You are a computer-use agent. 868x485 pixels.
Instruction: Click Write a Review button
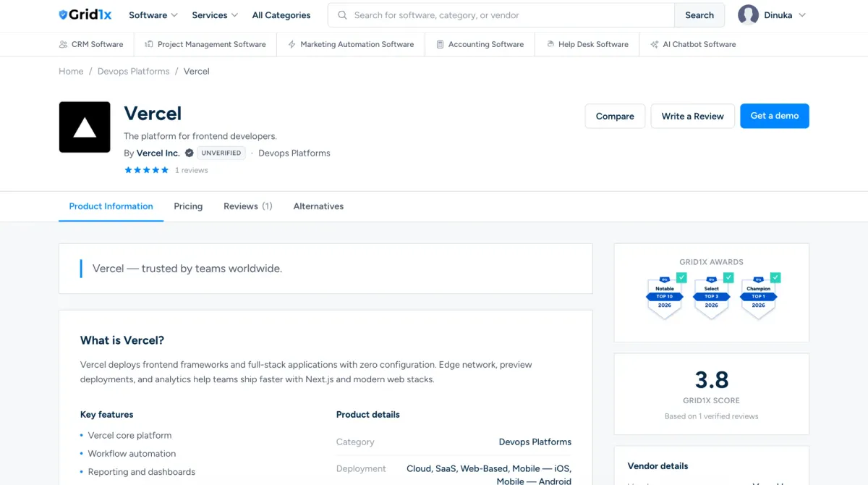coord(693,116)
